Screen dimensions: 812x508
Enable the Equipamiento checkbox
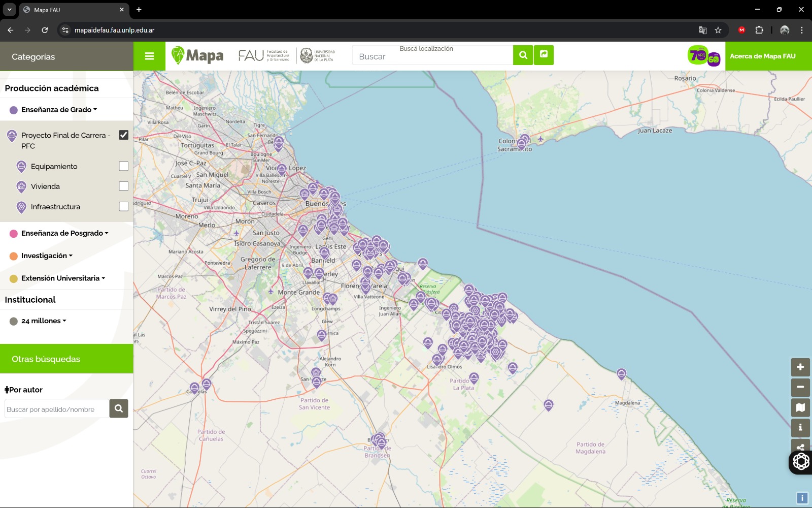(x=123, y=166)
